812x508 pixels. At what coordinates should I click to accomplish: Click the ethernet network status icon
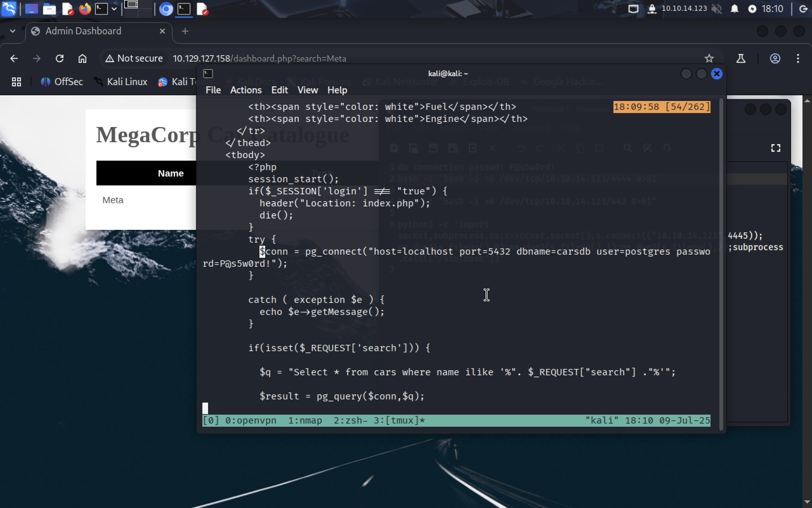tap(633, 9)
